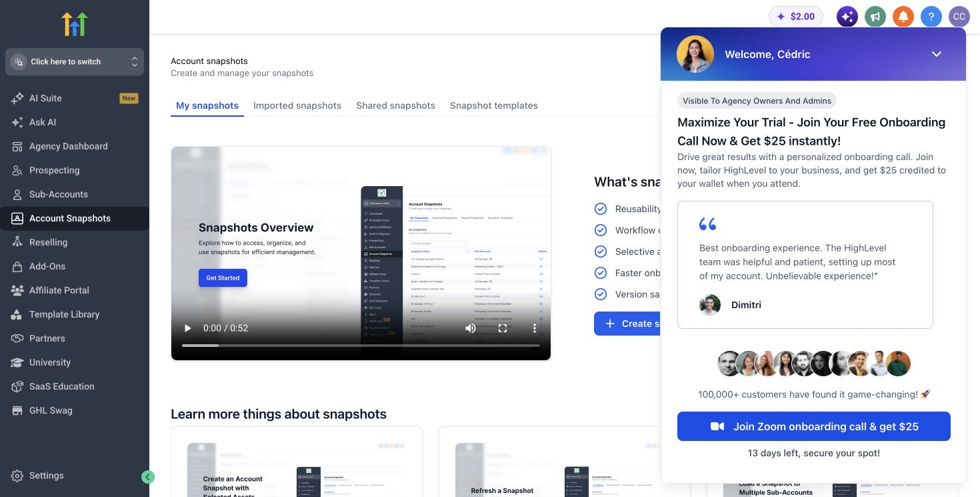
Task: Open CC user avatar menu
Action: (x=959, y=17)
